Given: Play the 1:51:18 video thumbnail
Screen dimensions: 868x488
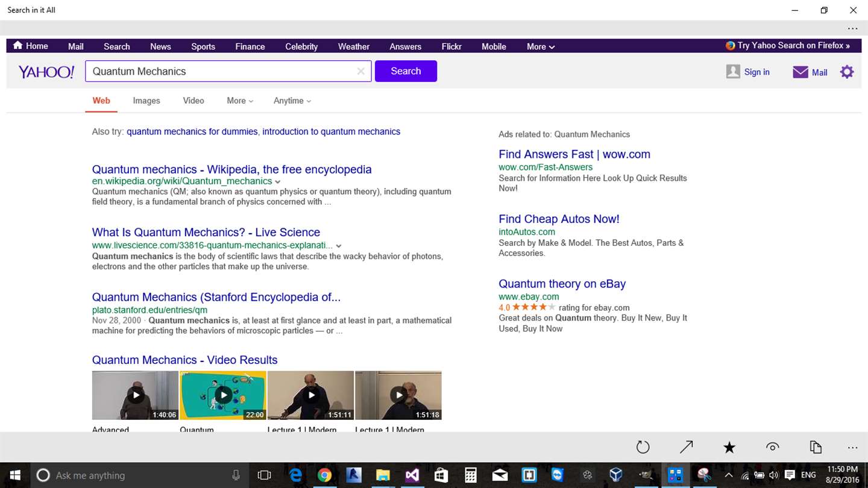Looking at the screenshot, I should (x=398, y=395).
